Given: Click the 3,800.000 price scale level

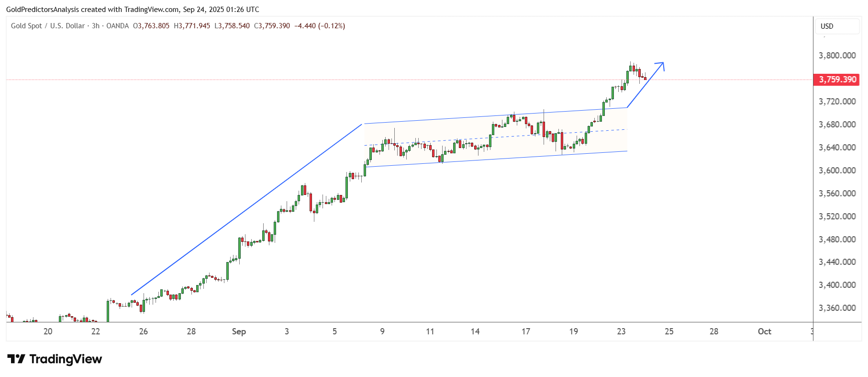Looking at the screenshot, I should tap(837, 56).
